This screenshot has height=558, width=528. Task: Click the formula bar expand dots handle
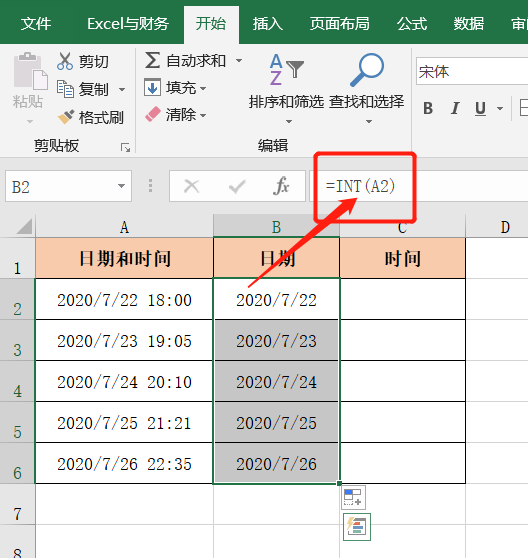click(x=151, y=186)
